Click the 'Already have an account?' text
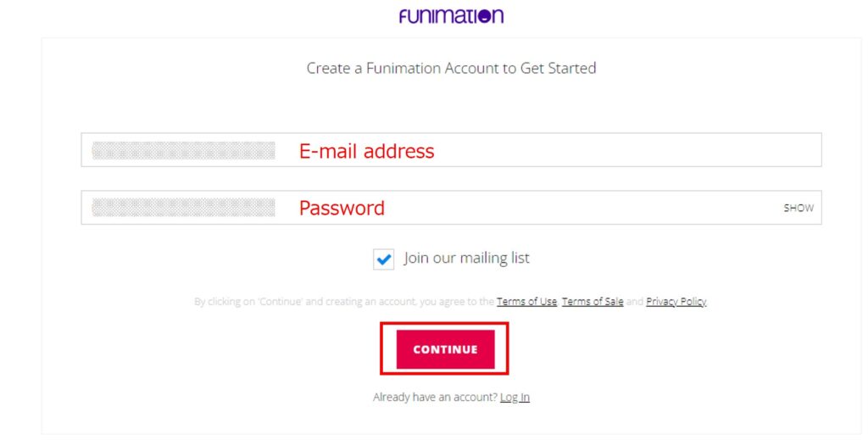Screen dimensions: 868x440 pyautogui.click(x=435, y=397)
